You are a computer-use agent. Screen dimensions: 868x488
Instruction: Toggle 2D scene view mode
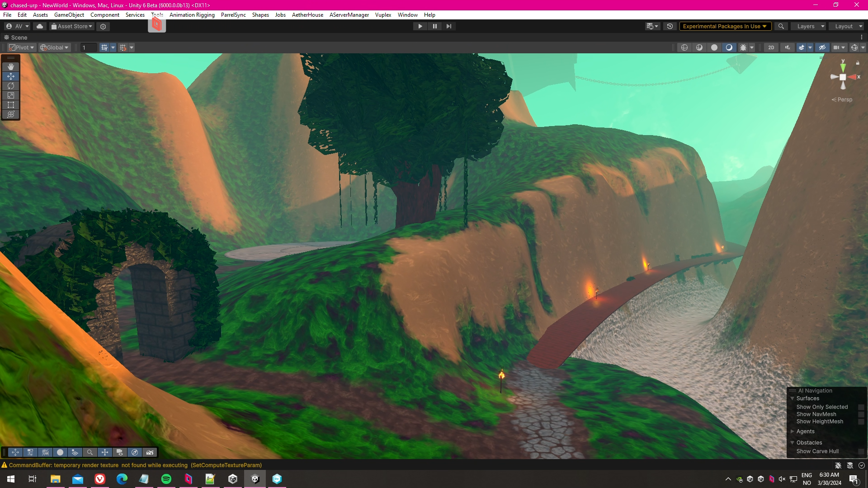pos(771,47)
